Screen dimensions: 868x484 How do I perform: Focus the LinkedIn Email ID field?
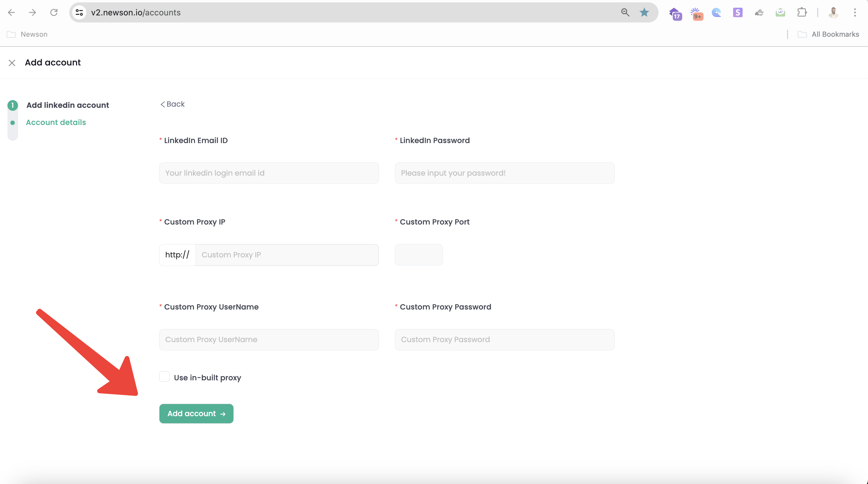(x=269, y=173)
